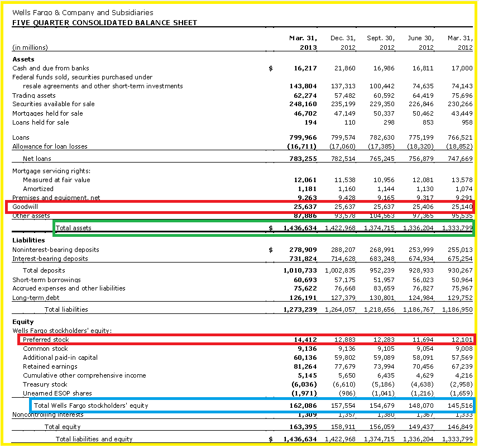Select the 'Treasury stock' label
Image resolution: width=479 pixels, height=448 pixels.
pyautogui.click(x=45, y=384)
